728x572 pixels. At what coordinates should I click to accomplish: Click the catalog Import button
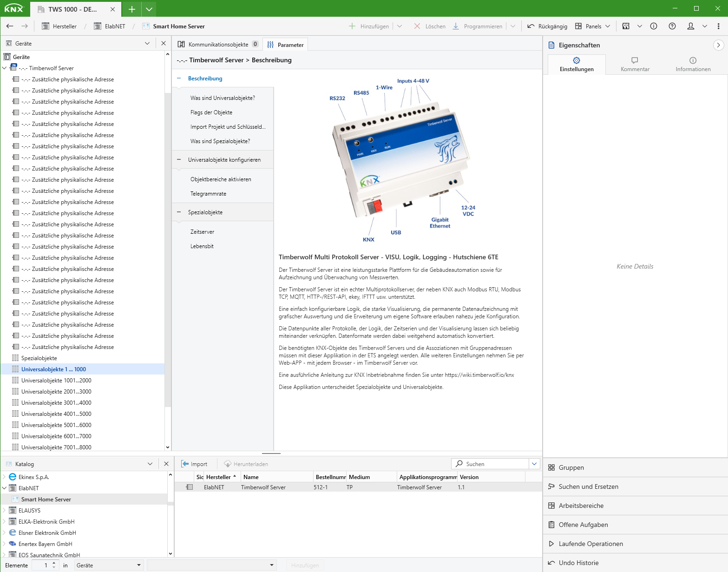point(194,464)
